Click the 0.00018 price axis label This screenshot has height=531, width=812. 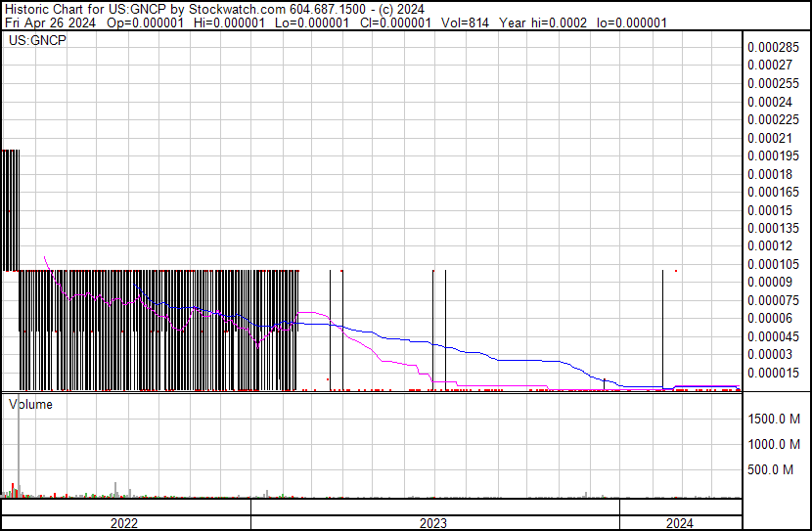tap(770, 174)
